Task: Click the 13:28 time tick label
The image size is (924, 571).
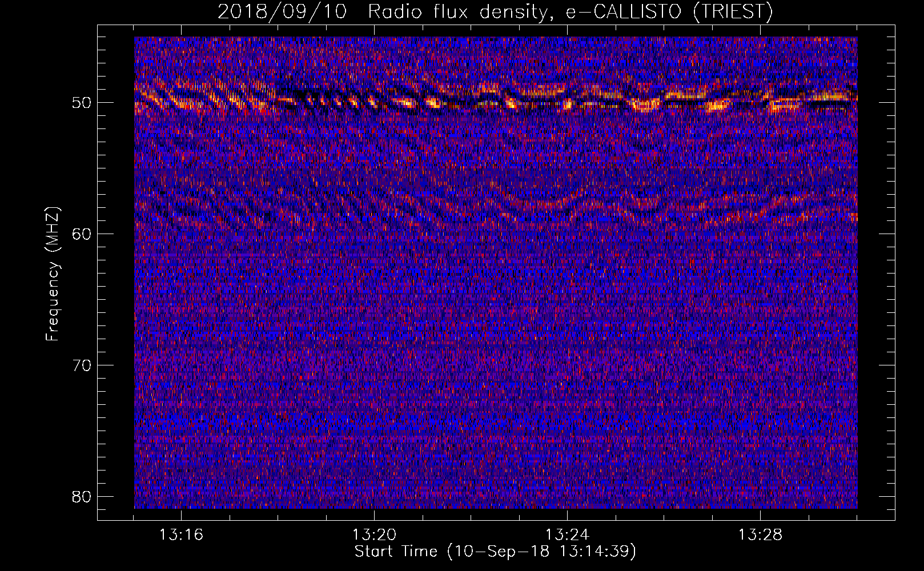Action: pyautogui.click(x=760, y=535)
